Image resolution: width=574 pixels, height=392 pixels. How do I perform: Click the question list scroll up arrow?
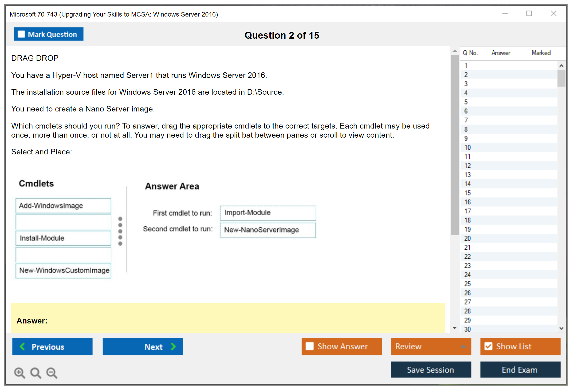point(561,66)
